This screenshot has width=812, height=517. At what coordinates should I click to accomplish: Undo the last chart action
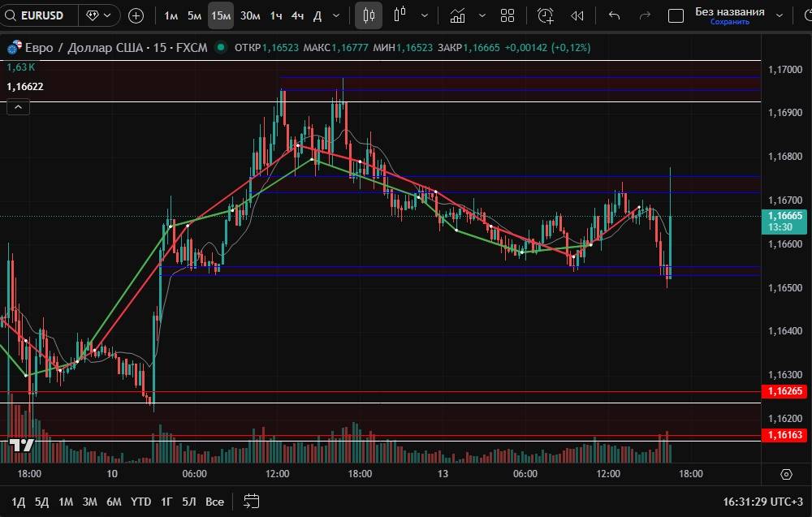[x=615, y=15]
